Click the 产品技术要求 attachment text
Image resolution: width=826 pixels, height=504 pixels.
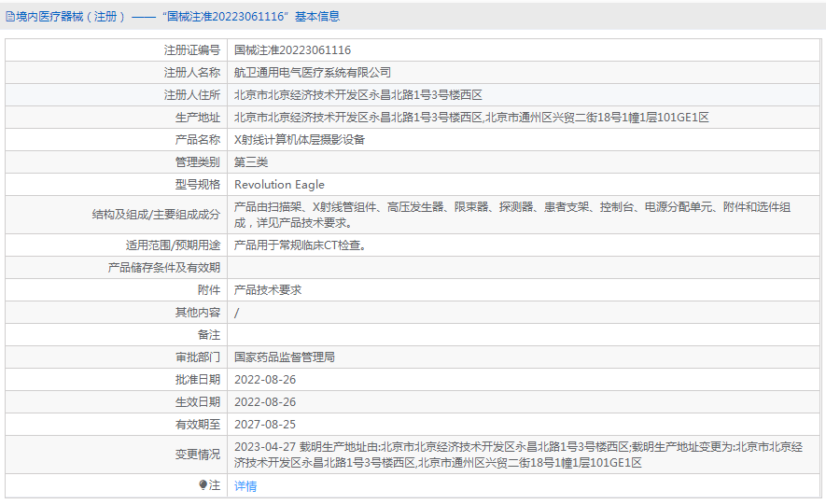[268, 290]
